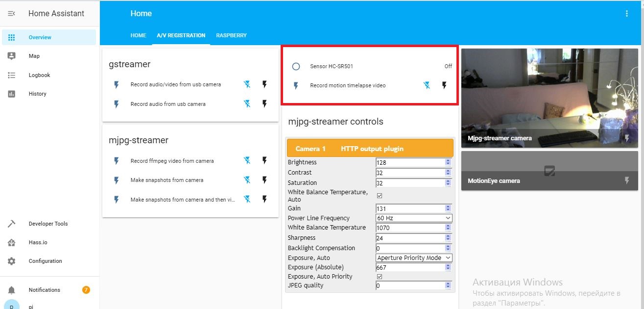Adjust the Saturation spinner arrows
This screenshot has height=309, width=644.
pyautogui.click(x=448, y=183)
